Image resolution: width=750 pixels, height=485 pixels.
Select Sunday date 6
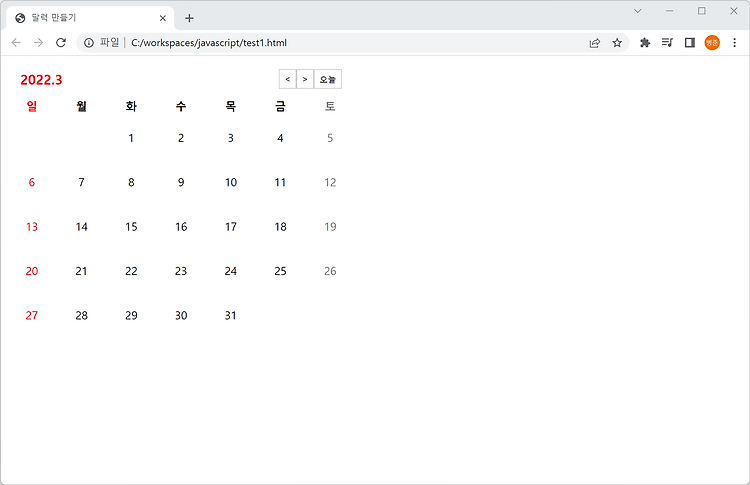tap(32, 182)
